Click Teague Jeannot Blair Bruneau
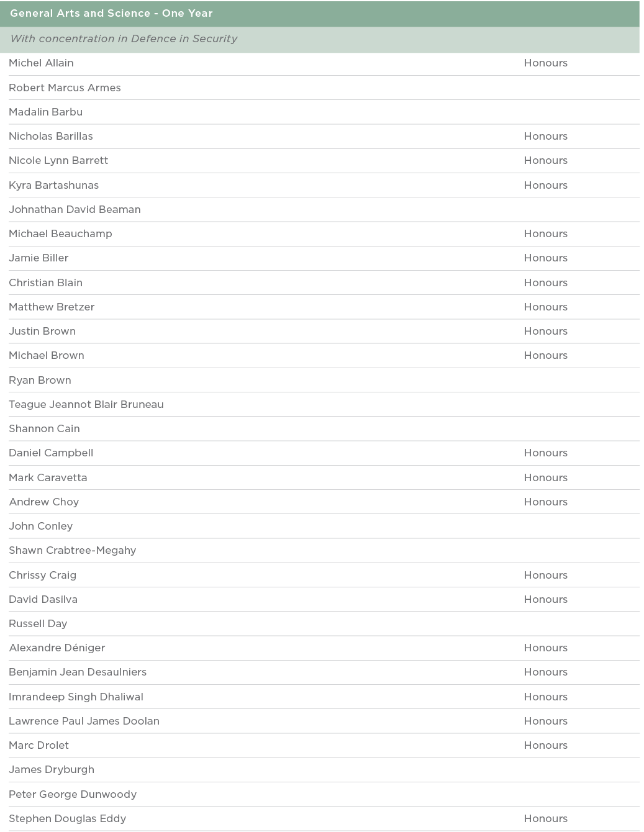Screen dimensions: 644x832 pyautogui.click(x=86, y=404)
